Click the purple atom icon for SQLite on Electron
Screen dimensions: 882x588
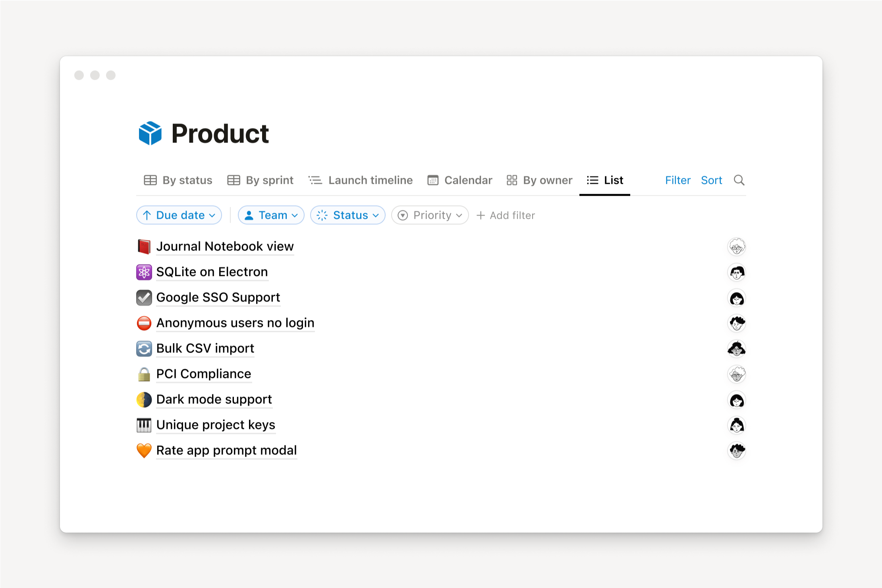click(144, 272)
